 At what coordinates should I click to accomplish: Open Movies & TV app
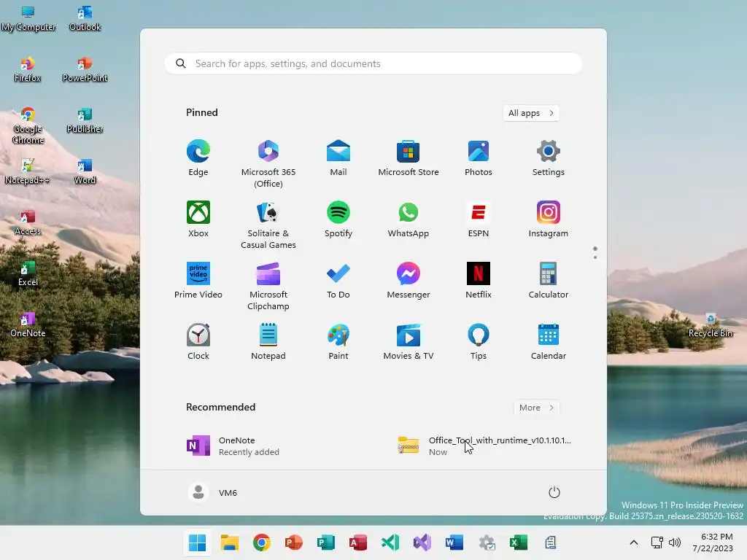point(409,342)
